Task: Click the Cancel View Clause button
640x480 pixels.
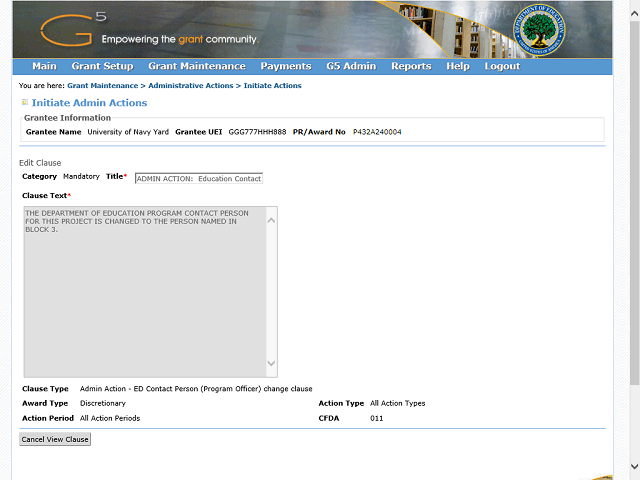Action: tap(55, 439)
